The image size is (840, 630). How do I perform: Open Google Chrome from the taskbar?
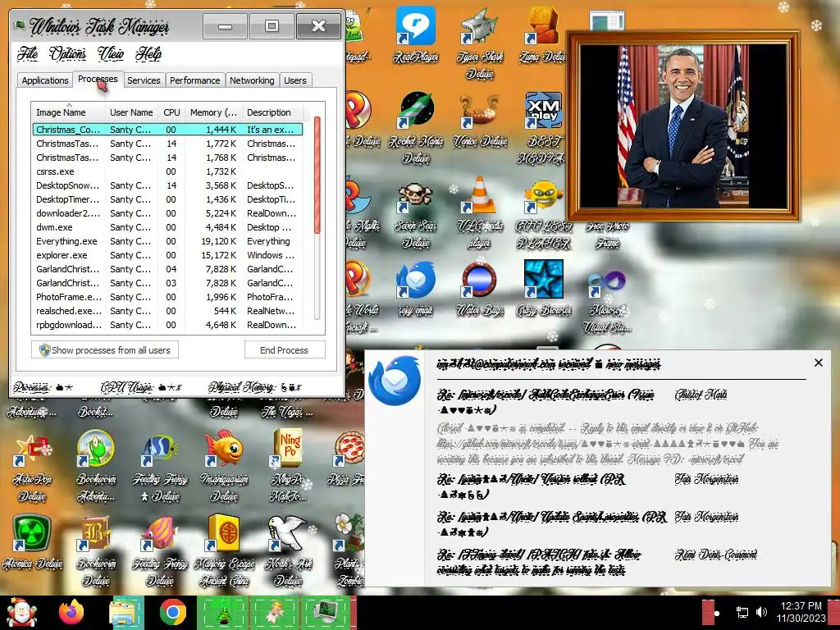point(172,612)
